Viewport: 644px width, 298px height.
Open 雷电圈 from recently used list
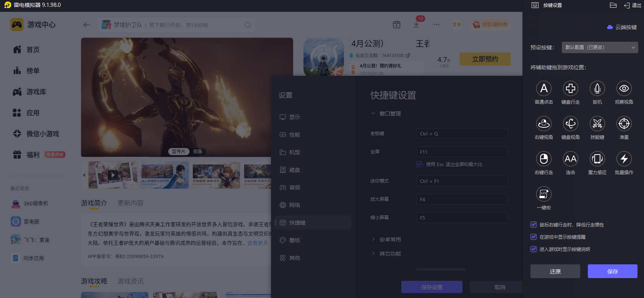click(25, 221)
